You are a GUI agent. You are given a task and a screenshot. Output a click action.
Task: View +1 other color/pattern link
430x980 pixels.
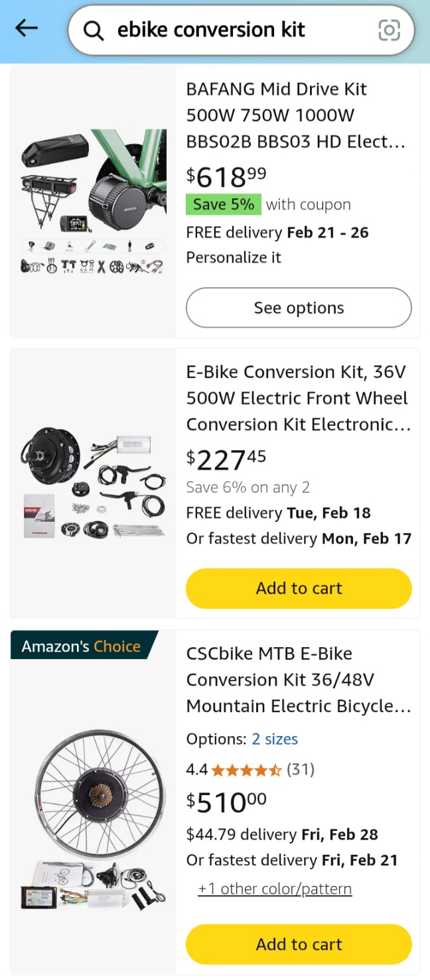pos(275,889)
